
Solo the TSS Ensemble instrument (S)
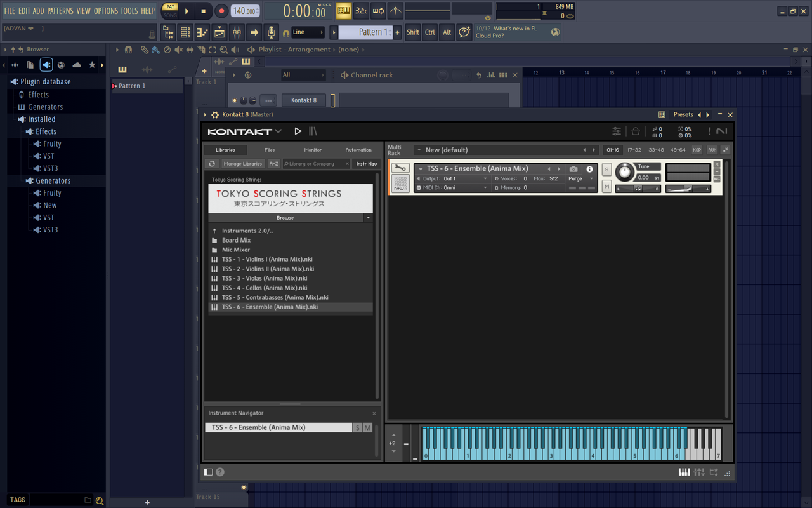coord(606,169)
